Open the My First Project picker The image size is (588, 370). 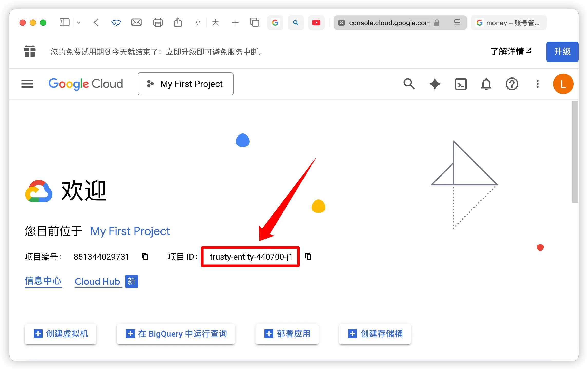point(185,84)
